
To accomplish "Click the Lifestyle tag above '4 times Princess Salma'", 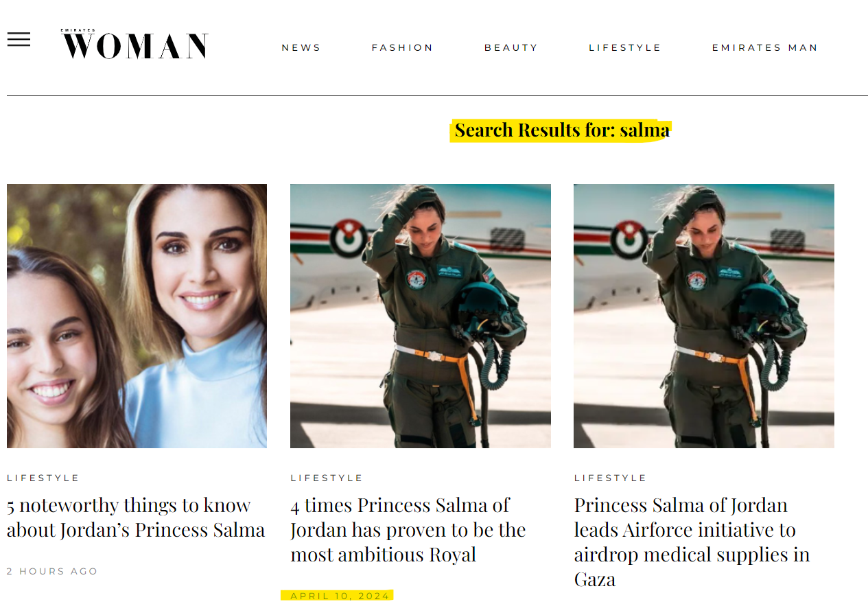I will point(327,478).
